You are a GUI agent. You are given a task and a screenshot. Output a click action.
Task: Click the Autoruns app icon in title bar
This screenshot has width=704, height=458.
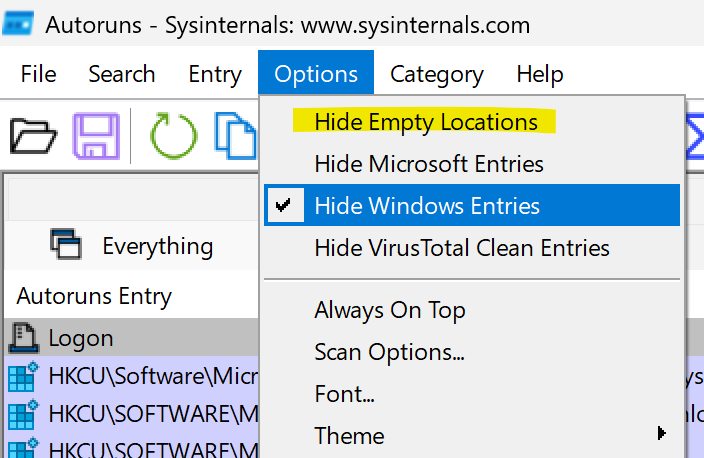pyautogui.click(x=18, y=23)
